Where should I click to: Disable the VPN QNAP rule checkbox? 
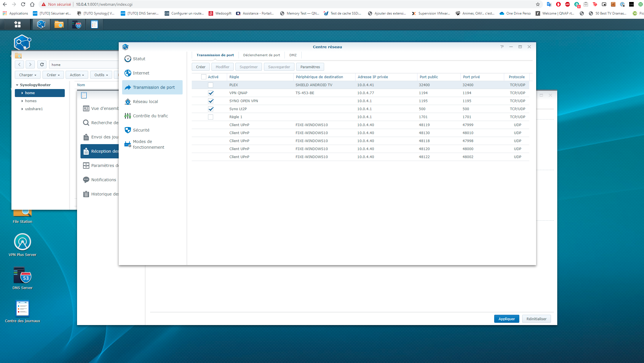click(211, 93)
